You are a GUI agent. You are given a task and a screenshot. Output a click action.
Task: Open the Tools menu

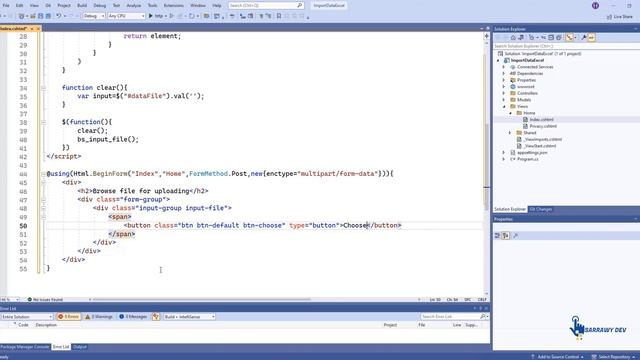[x=152, y=5]
